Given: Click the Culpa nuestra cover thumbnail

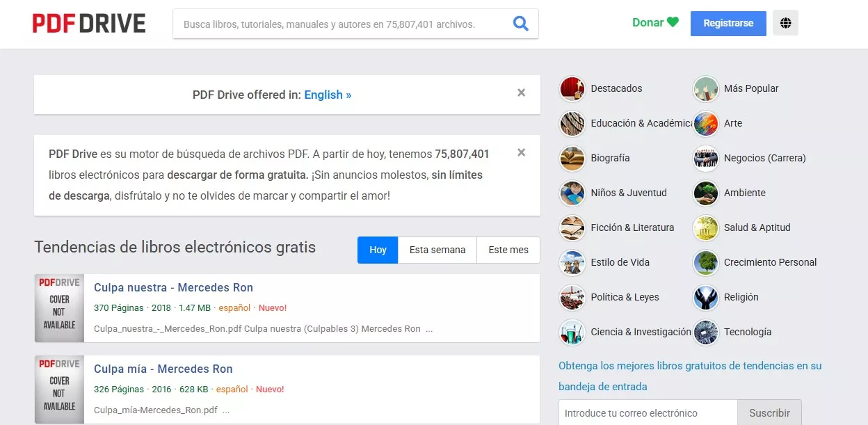Looking at the screenshot, I should click(x=59, y=308).
